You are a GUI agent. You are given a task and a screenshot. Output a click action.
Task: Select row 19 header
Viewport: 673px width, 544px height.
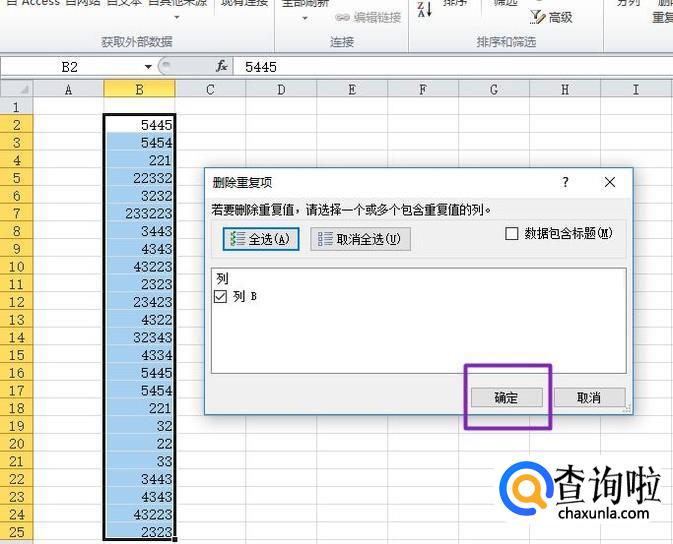tap(16, 425)
